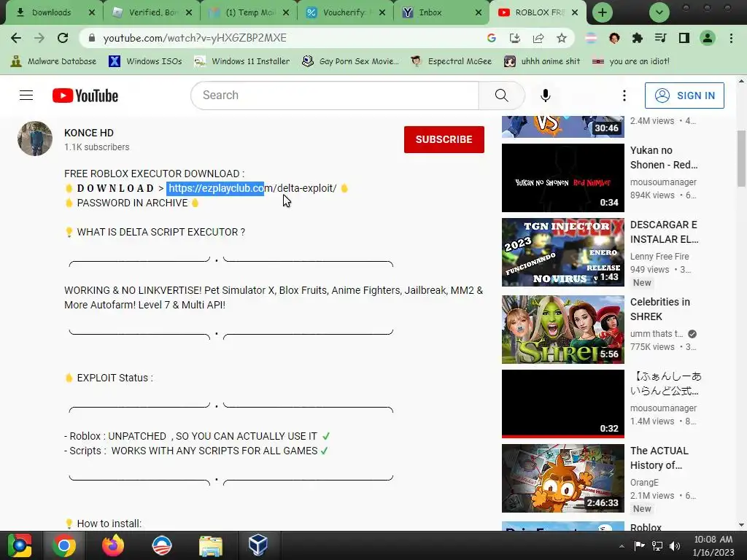Click the network tray icon
This screenshot has height=560, width=747.
click(657, 546)
